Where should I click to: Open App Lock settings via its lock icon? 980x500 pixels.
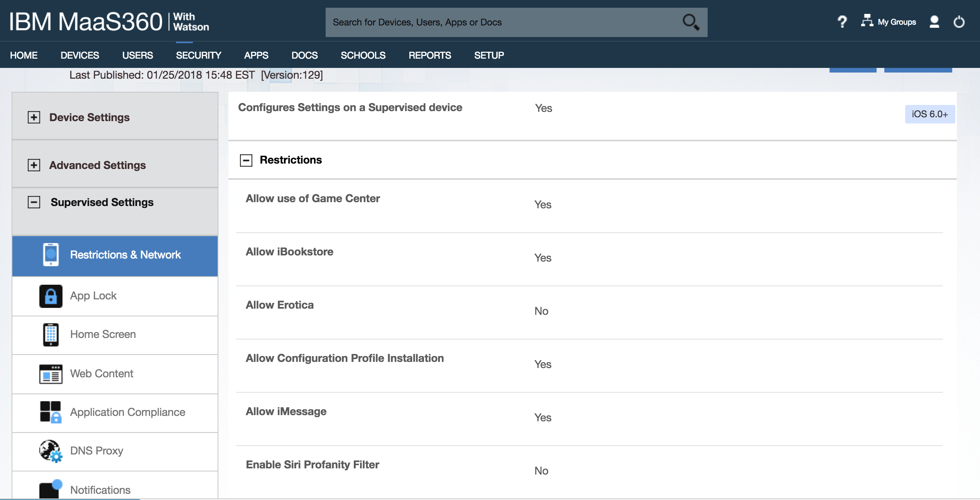(x=50, y=296)
